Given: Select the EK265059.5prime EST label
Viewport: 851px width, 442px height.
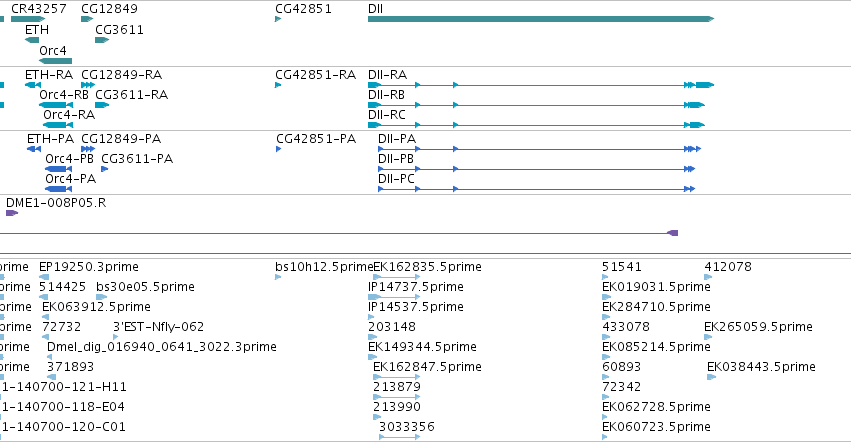Looking at the screenshot, I should 758,327.
